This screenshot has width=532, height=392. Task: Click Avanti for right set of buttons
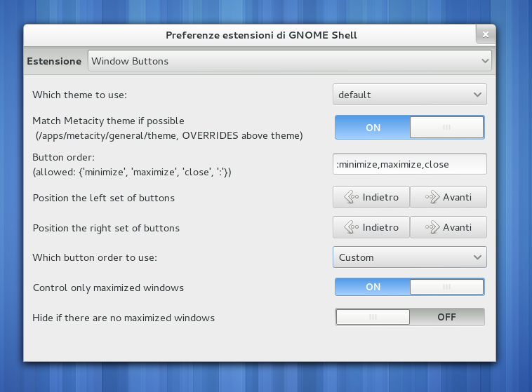(x=448, y=227)
